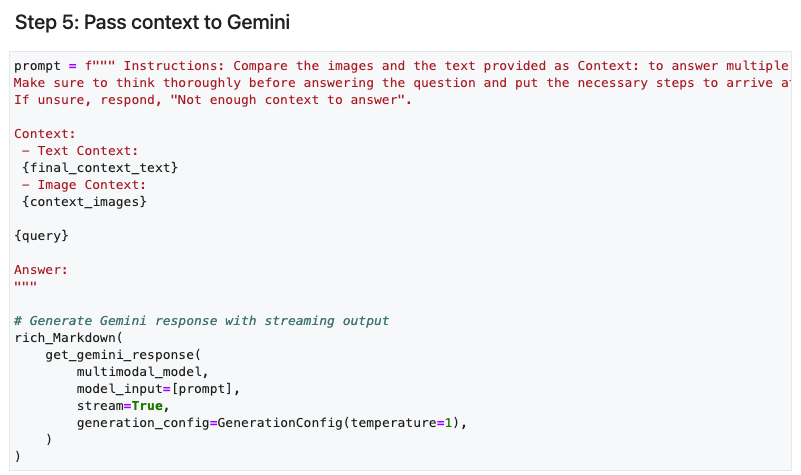The image size is (801, 475).
Task: Click the '- Image Context:' line
Action: (84, 184)
